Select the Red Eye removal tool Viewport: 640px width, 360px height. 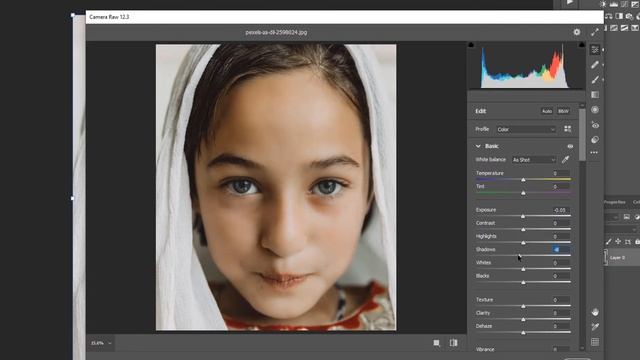coord(595,125)
